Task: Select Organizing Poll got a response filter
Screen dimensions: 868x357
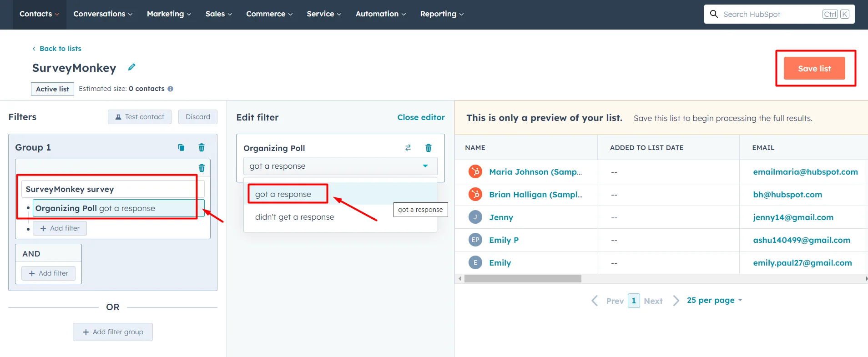Action: point(119,208)
